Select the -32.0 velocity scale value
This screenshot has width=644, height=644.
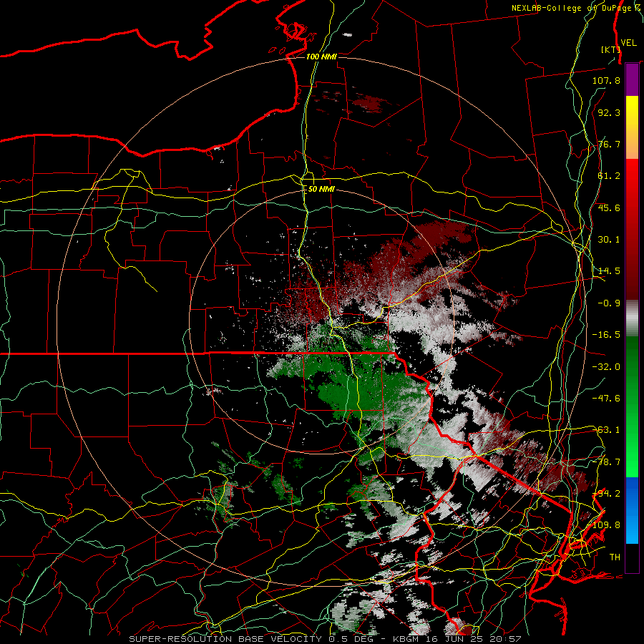[x=606, y=367]
